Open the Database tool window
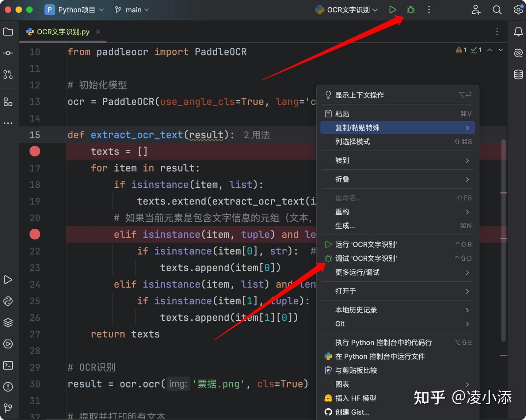526x420 pixels. pyautogui.click(x=518, y=75)
